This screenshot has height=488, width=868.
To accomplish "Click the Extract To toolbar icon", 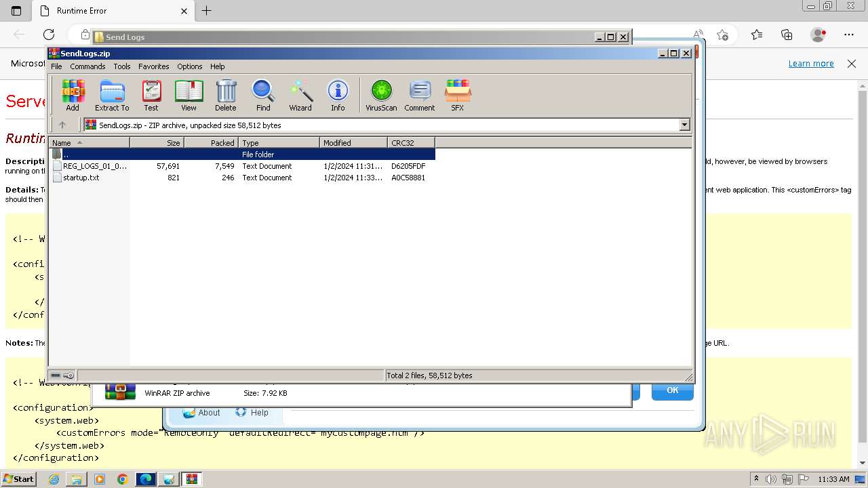I will 112,95.
